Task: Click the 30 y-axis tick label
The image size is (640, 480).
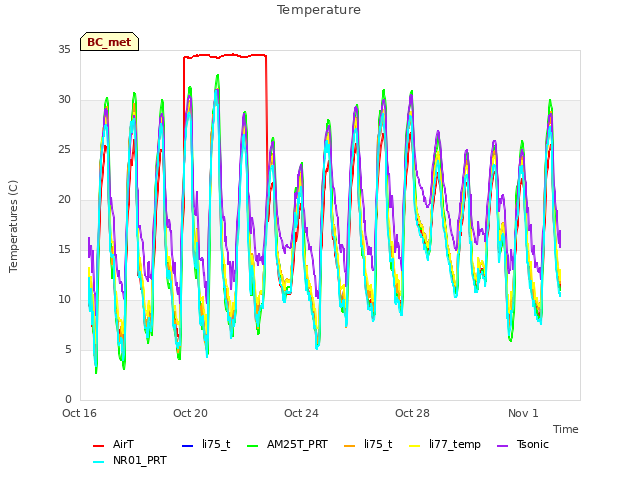Action: tap(64, 100)
